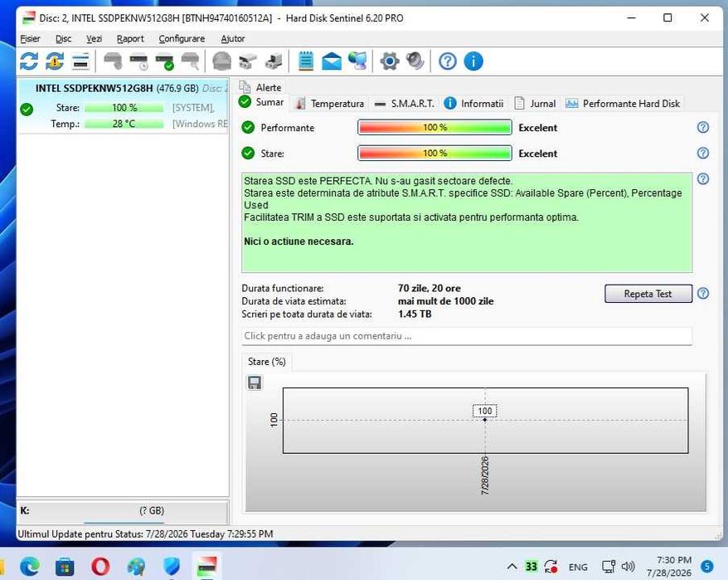Open the Informatii tab
This screenshot has width=728, height=580.
(473, 104)
